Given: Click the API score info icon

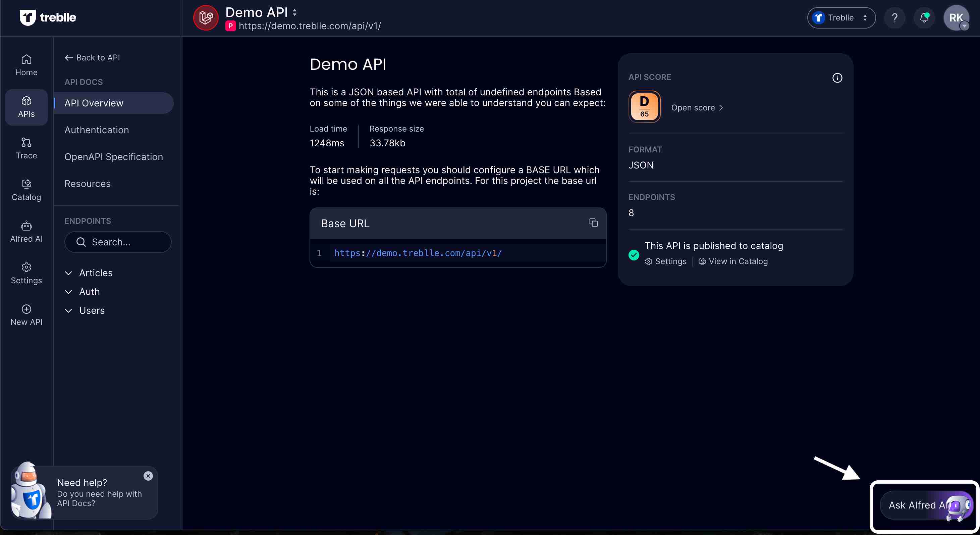Looking at the screenshot, I should coord(837,78).
